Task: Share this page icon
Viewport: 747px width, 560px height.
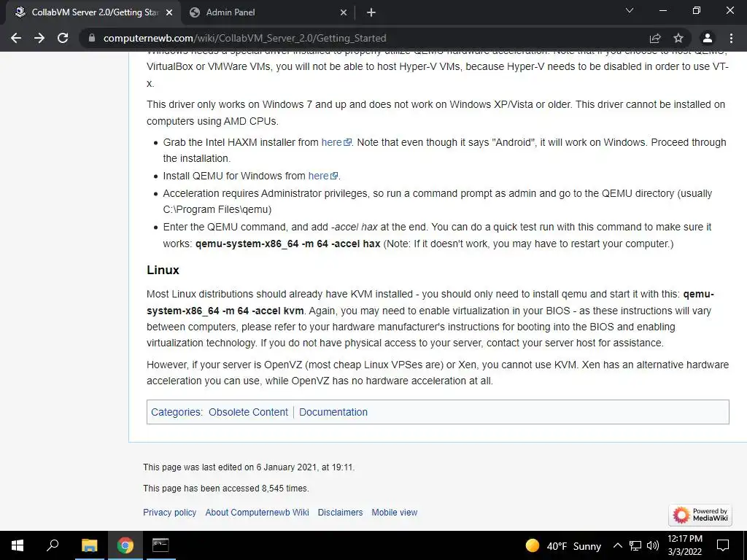Action: click(x=655, y=38)
